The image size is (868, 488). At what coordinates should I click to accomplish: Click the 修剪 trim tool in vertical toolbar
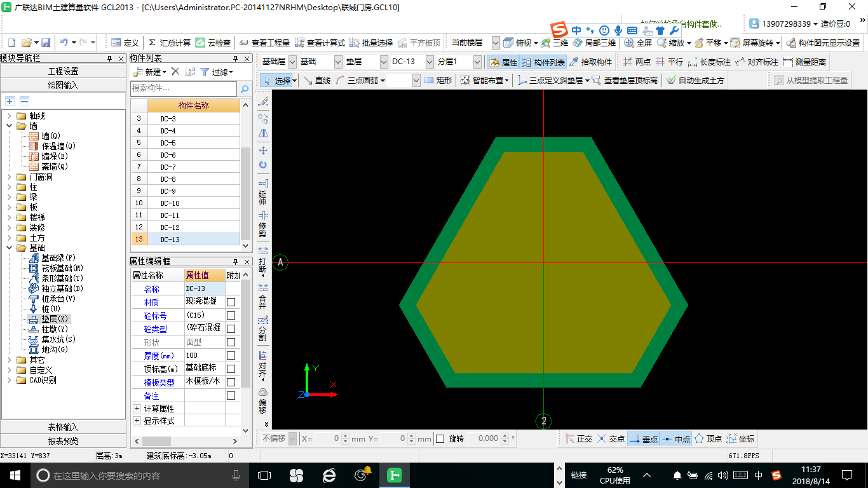tap(263, 225)
